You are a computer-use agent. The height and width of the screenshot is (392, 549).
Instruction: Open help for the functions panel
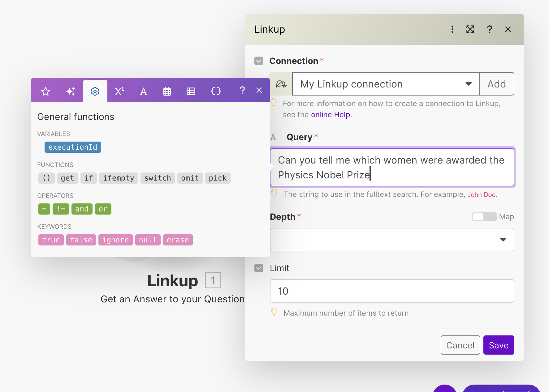click(242, 90)
